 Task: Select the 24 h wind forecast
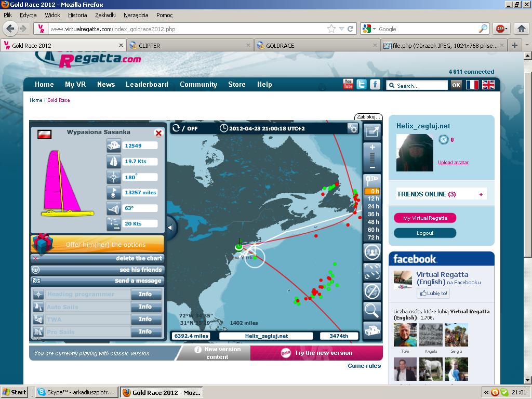pos(373,206)
